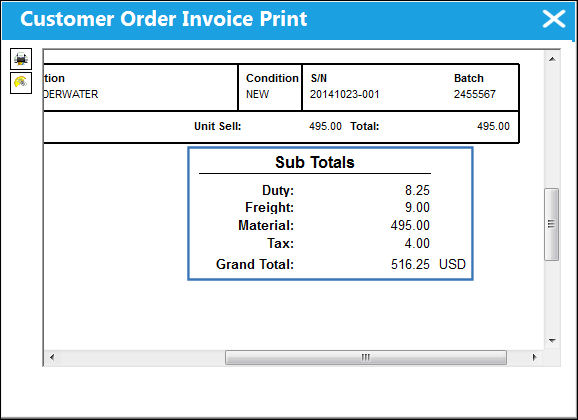Click the horizontal scrollbar left arrow
Viewport: 578px width, 420px height.
[x=52, y=357]
